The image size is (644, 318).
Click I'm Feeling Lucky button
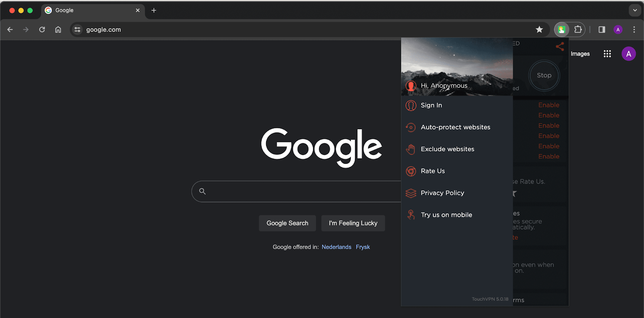pos(353,223)
